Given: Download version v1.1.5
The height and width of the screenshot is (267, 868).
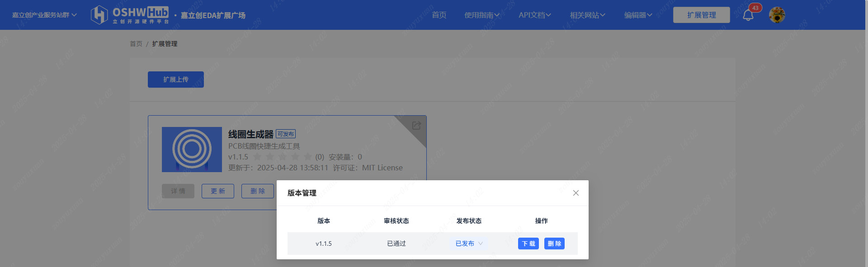Looking at the screenshot, I should tap(528, 244).
